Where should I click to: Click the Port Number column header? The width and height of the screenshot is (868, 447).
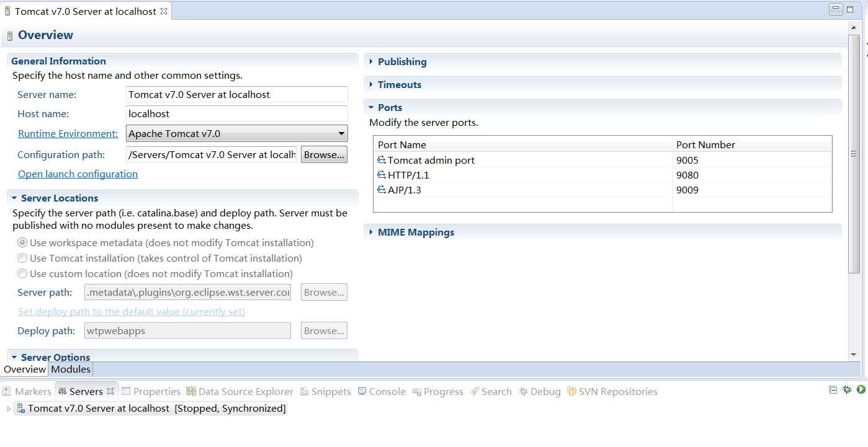pos(752,144)
